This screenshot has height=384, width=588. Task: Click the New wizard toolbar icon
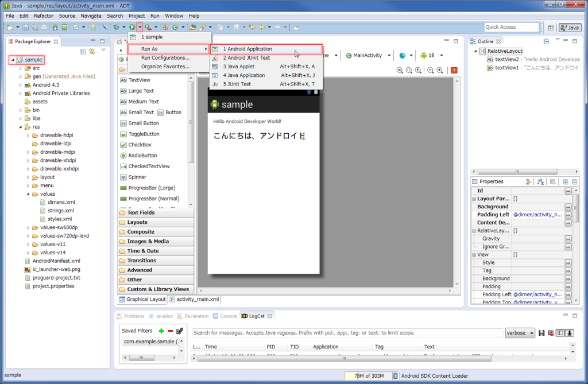10,28
